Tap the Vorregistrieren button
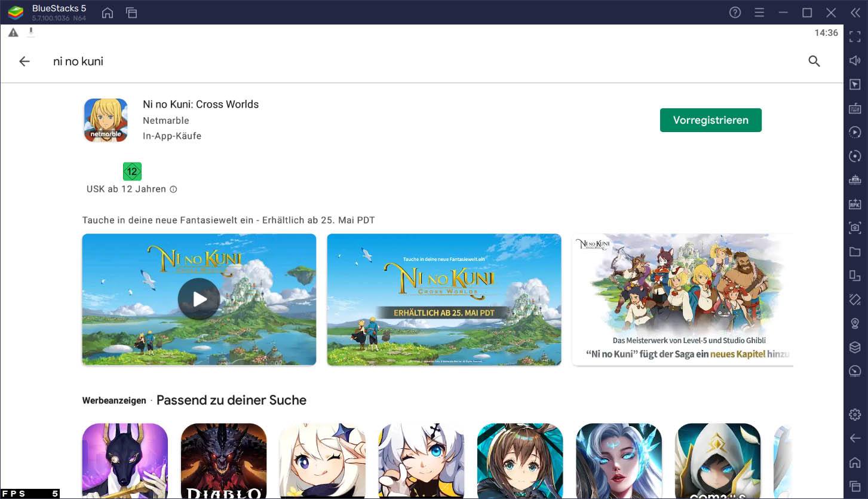Viewport: 868px width, 499px height. [711, 120]
